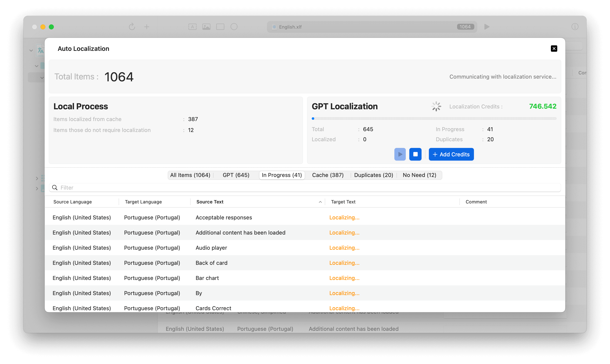Expand the lowest sidebar tree chevron
Viewport: 610px width, 364px height.
(x=37, y=188)
